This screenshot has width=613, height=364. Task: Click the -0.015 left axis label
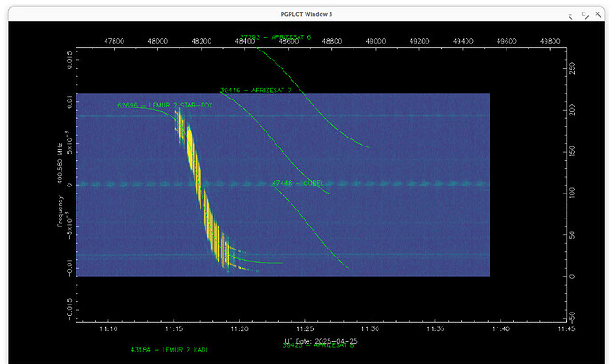[69, 310]
